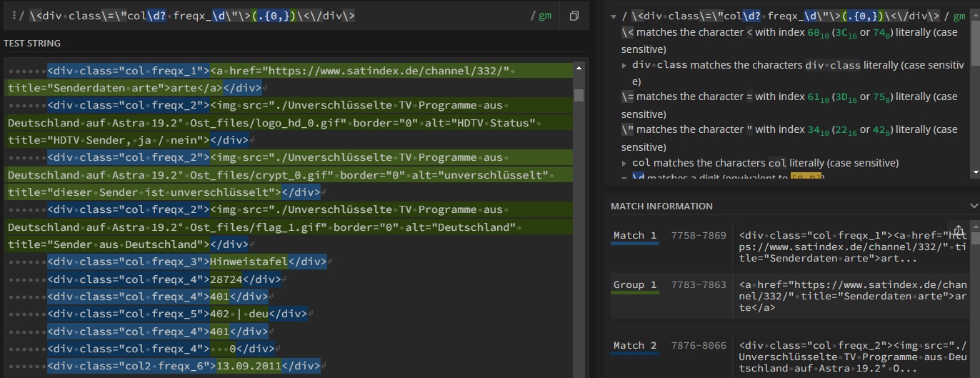Viewport: 980px width, 378px height.
Task: Select the Match 1 result entry
Action: pyautogui.click(x=634, y=236)
